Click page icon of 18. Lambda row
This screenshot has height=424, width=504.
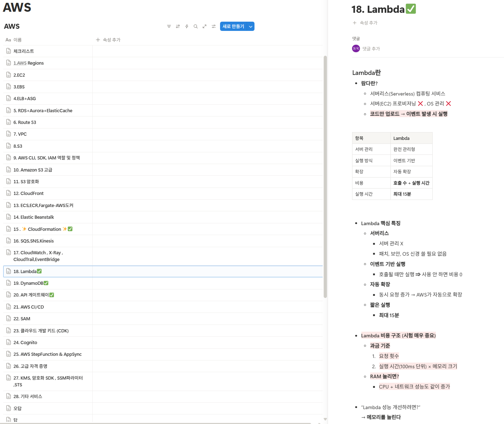click(9, 271)
